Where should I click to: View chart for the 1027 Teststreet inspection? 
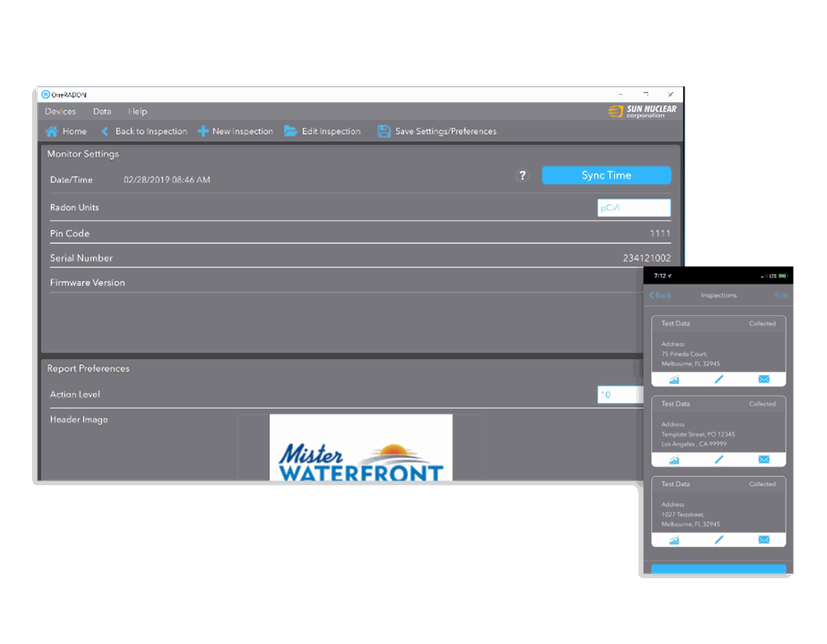pyautogui.click(x=674, y=540)
